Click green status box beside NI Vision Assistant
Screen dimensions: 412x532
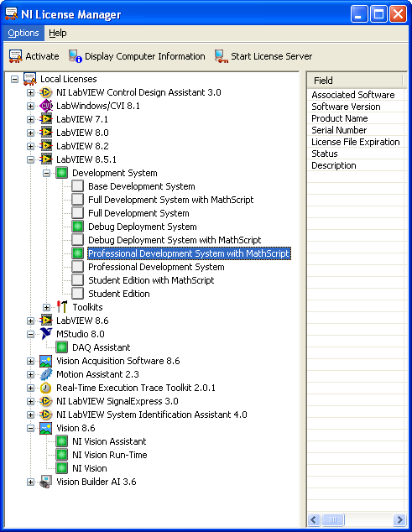click(x=62, y=441)
